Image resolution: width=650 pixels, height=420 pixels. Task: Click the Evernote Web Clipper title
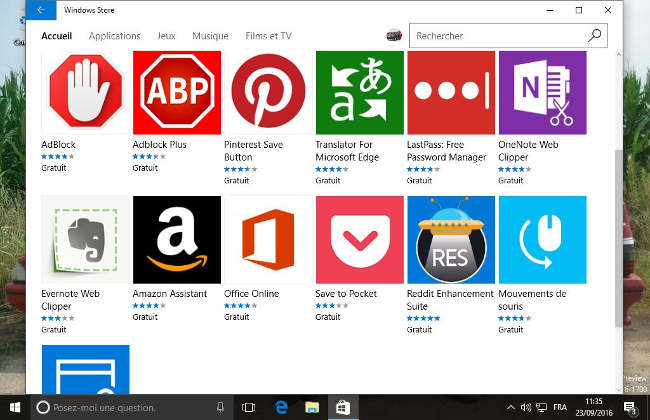pos(70,300)
